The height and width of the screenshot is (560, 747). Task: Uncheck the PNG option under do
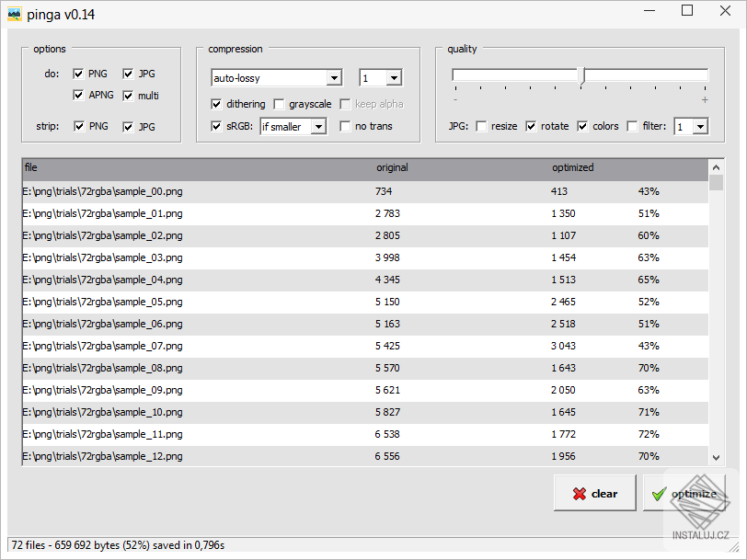point(80,74)
